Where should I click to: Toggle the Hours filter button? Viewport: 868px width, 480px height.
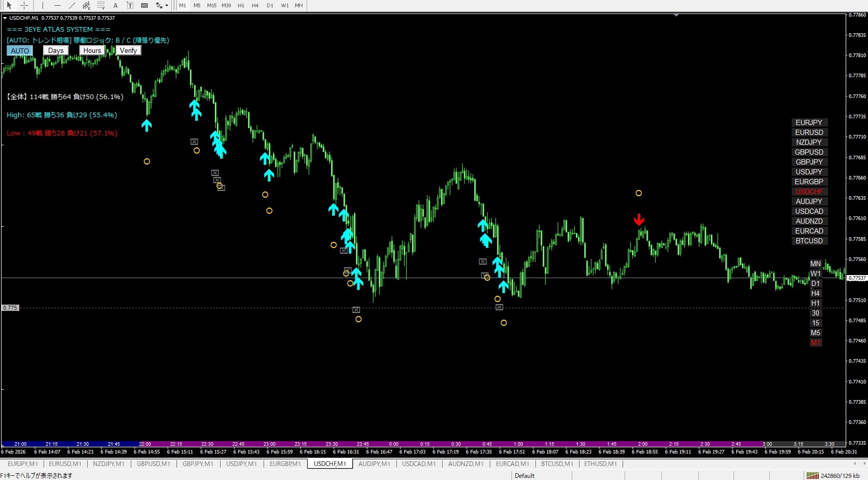[x=92, y=50]
